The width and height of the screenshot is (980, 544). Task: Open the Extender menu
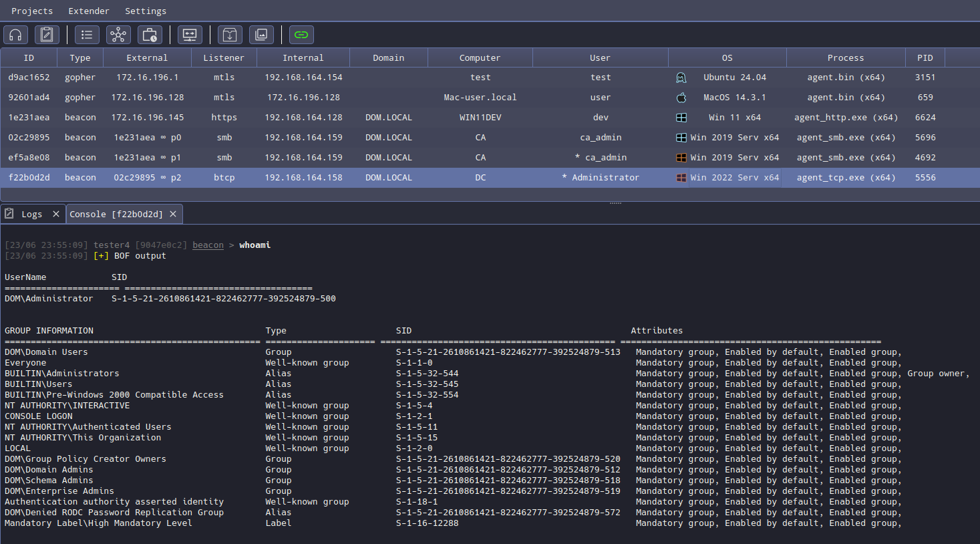89,11
